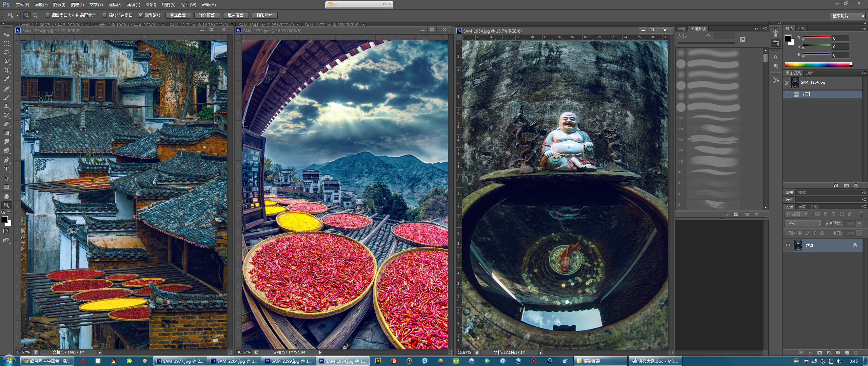
Task: Delete current state in History panel
Action: point(856,186)
